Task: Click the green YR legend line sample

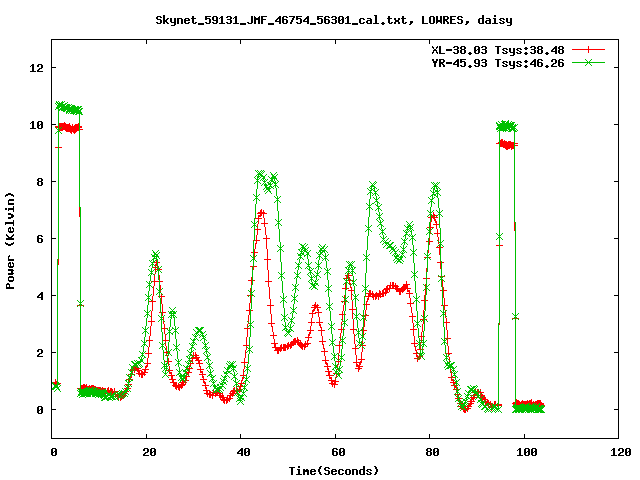Action: coord(588,62)
